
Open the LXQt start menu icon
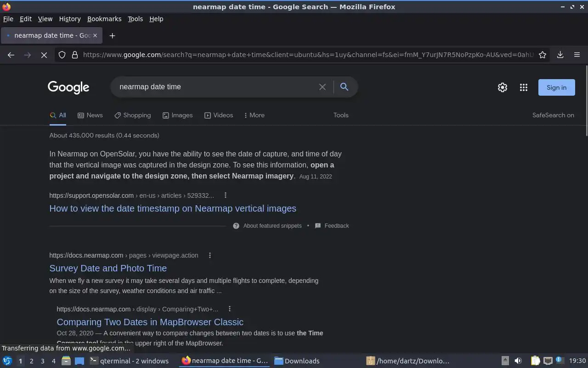7,361
